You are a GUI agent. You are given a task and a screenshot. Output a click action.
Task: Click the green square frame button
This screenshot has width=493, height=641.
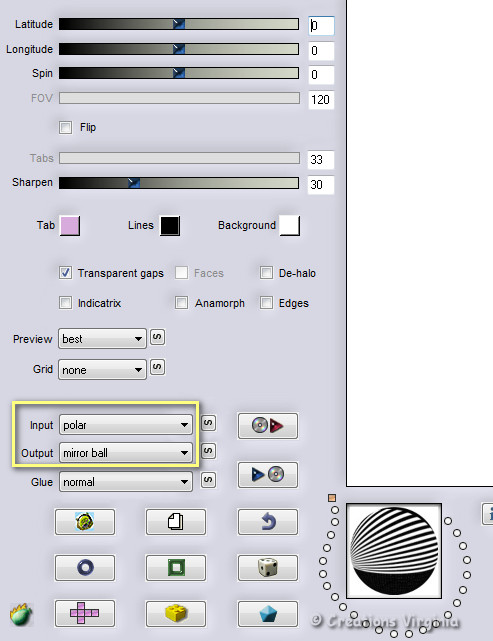[x=176, y=567]
